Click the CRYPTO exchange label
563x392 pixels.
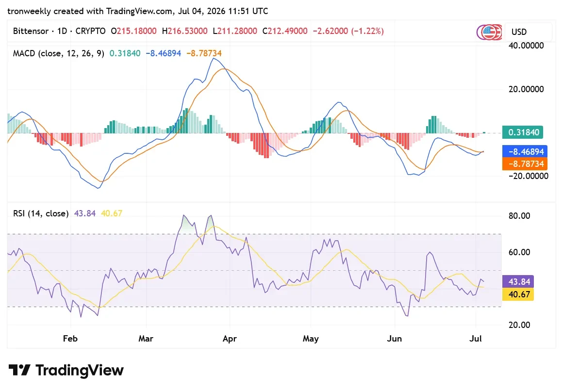pyautogui.click(x=90, y=31)
